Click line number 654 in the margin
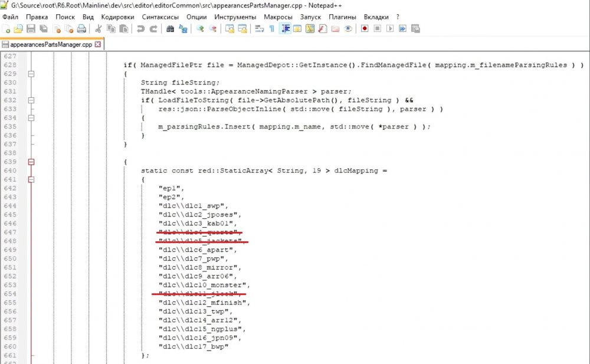This screenshot has width=590, height=364. click(x=10, y=294)
